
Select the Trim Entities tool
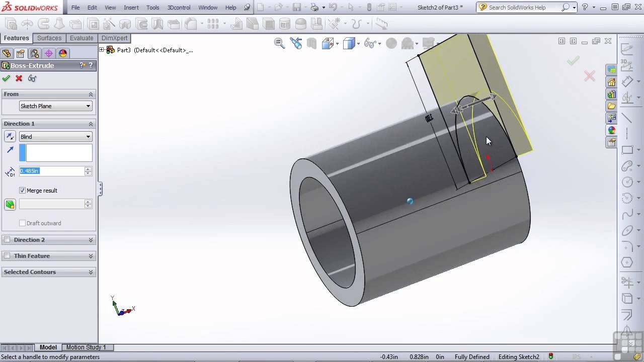627,282
